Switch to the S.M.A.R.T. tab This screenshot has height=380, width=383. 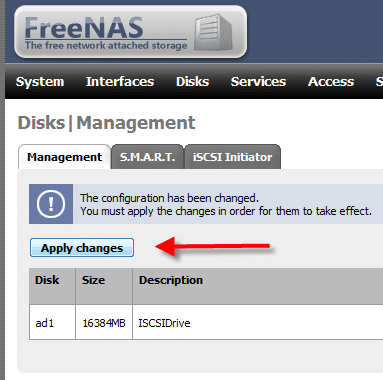click(147, 157)
